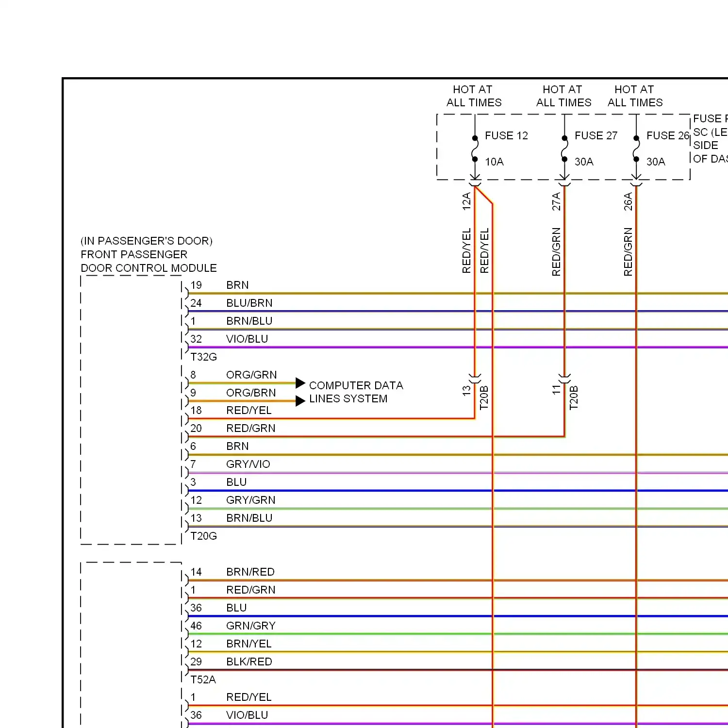This screenshot has width=728, height=728.
Task: Click pin 13 label at T20B connector
Action: point(466,391)
